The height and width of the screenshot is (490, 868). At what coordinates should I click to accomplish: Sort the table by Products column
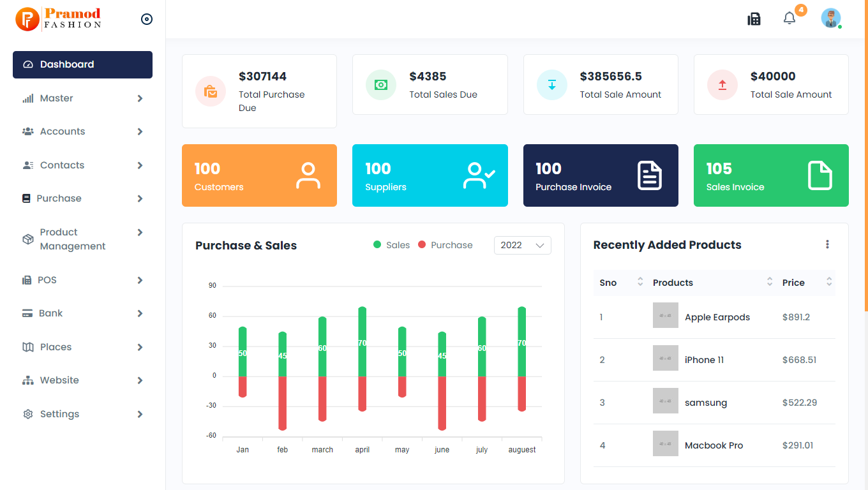(x=712, y=283)
